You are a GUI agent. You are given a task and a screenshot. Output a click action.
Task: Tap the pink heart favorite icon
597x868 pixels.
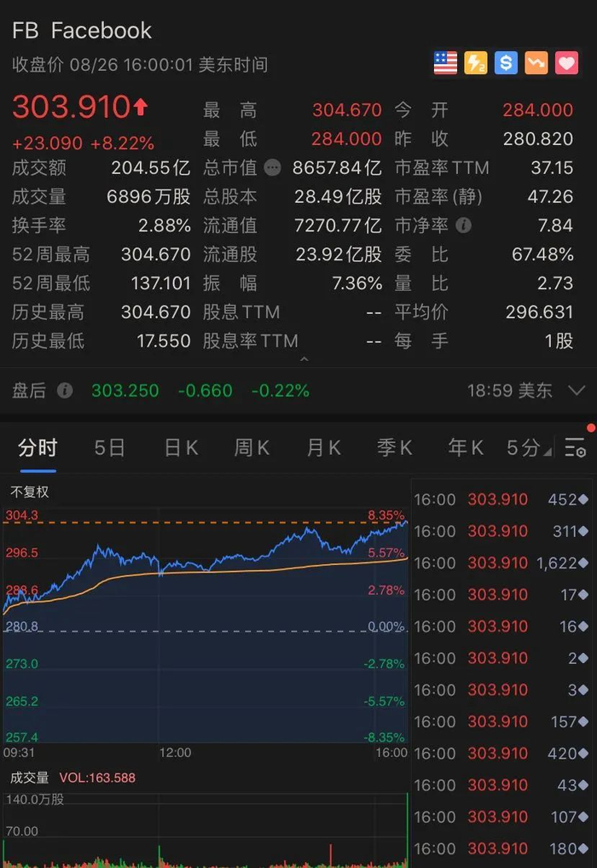[x=566, y=63]
